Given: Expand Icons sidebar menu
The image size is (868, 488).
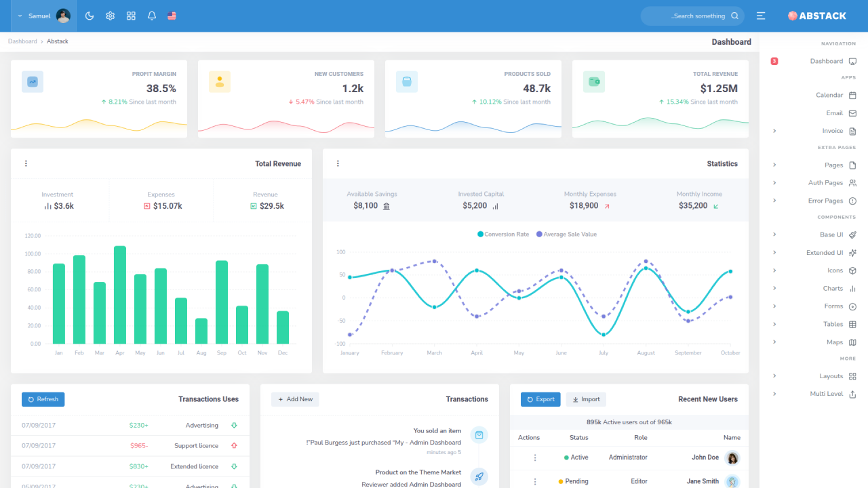Looking at the screenshot, I should 814,270.
